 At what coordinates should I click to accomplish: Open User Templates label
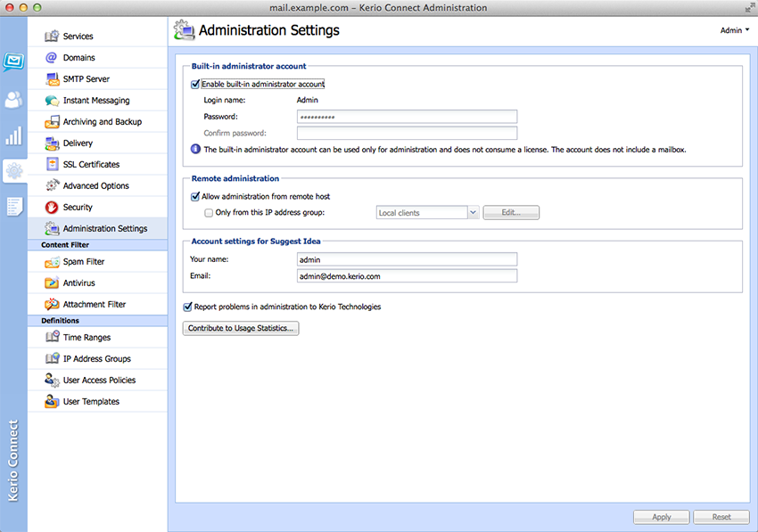pos(91,402)
